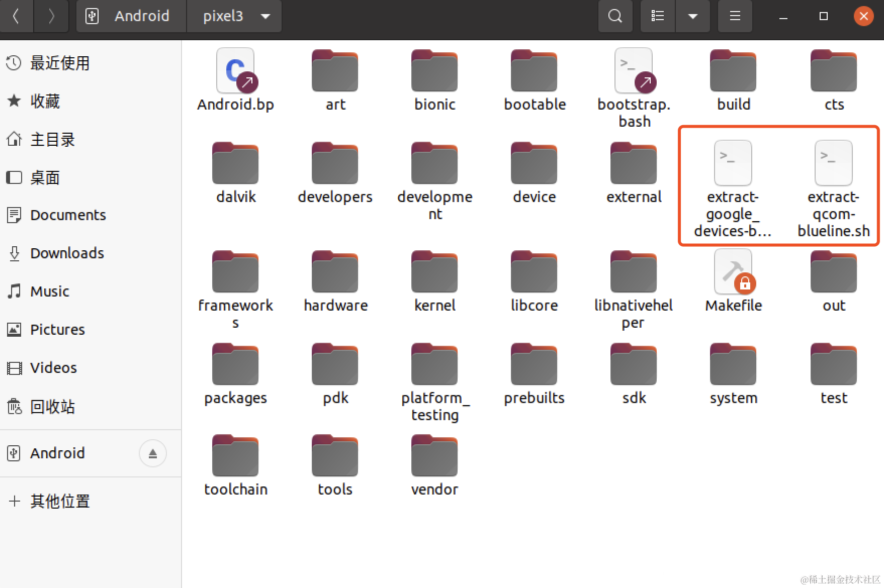Open Music in the sidebar
Image resolution: width=884 pixels, height=588 pixels.
[x=91, y=291]
